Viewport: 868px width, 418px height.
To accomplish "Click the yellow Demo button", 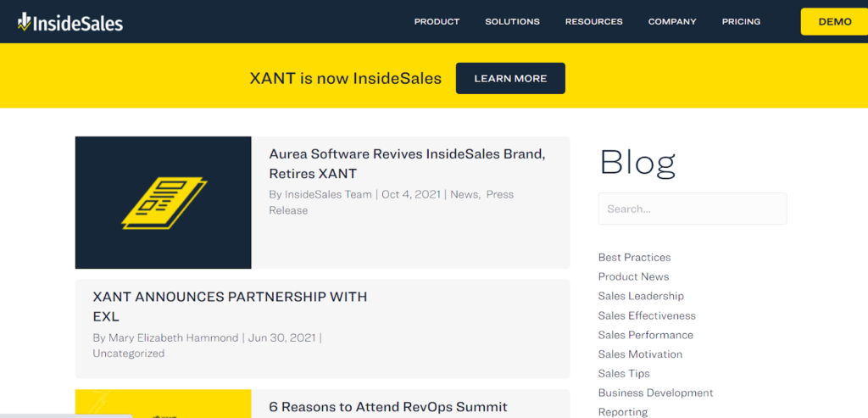I will coord(834,22).
